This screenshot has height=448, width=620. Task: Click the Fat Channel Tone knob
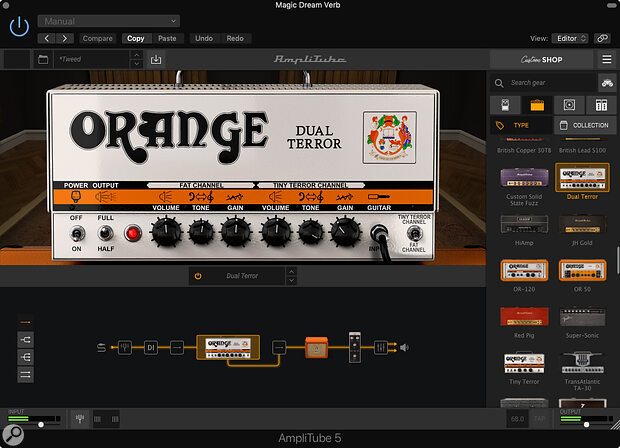pyautogui.click(x=201, y=232)
